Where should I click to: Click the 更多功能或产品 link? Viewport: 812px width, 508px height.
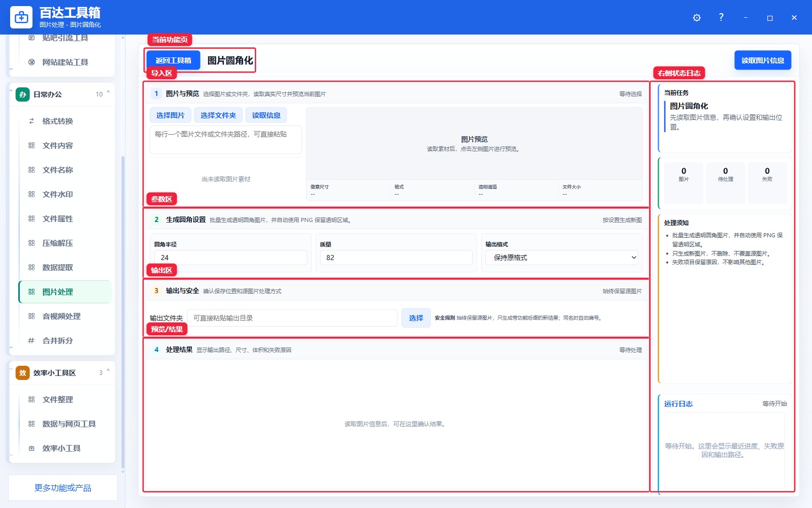pyautogui.click(x=63, y=488)
